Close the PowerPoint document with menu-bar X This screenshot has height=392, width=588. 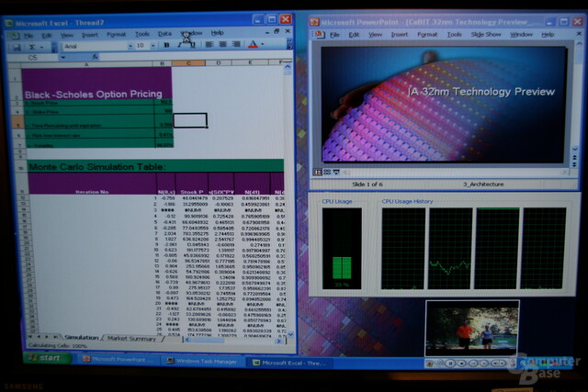(579, 34)
